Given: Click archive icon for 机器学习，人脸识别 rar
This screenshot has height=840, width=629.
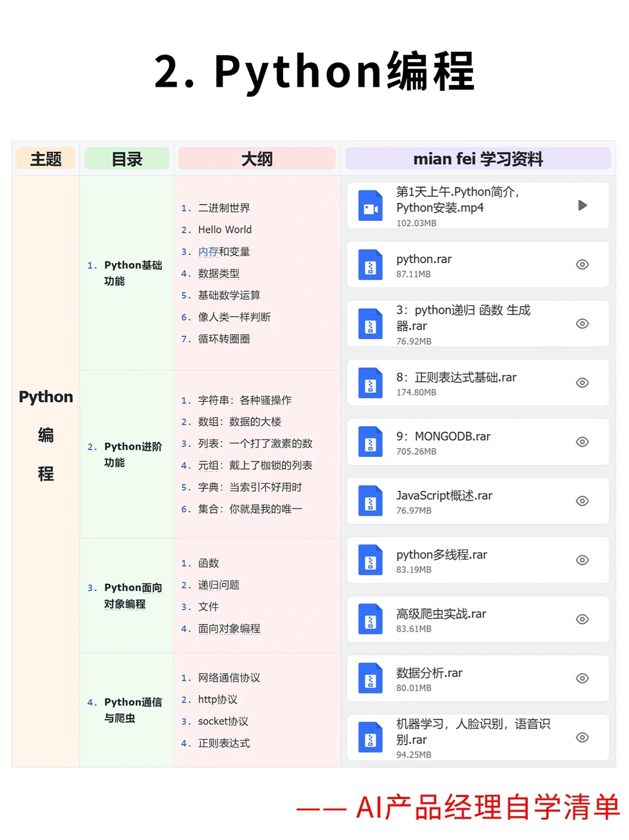Looking at the screenshot, I should (370, 738).
